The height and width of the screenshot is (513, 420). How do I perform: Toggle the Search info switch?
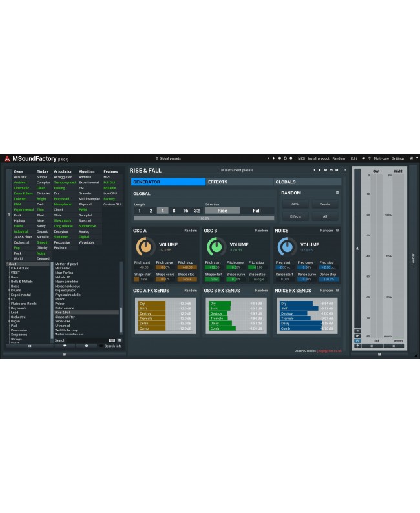coord(101,346)
